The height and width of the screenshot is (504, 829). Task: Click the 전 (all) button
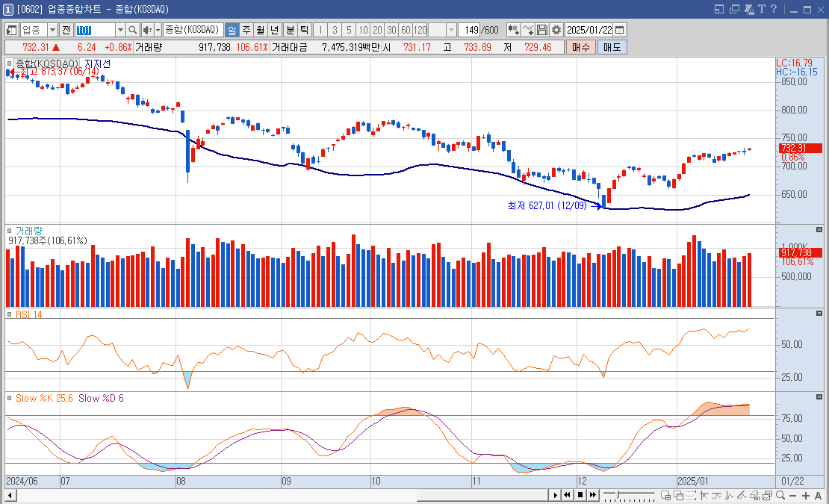pos(66,30)
